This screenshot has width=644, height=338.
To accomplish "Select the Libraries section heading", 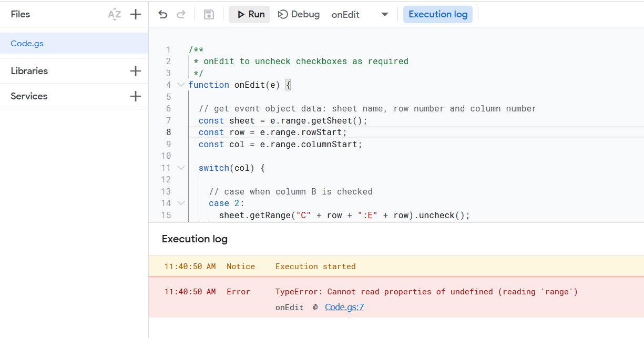I will point(29,71).
